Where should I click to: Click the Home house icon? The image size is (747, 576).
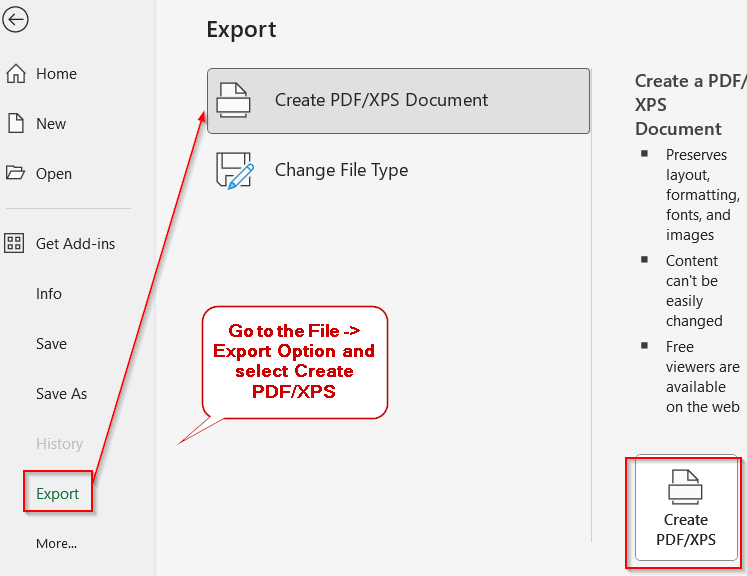pos(16,73)
